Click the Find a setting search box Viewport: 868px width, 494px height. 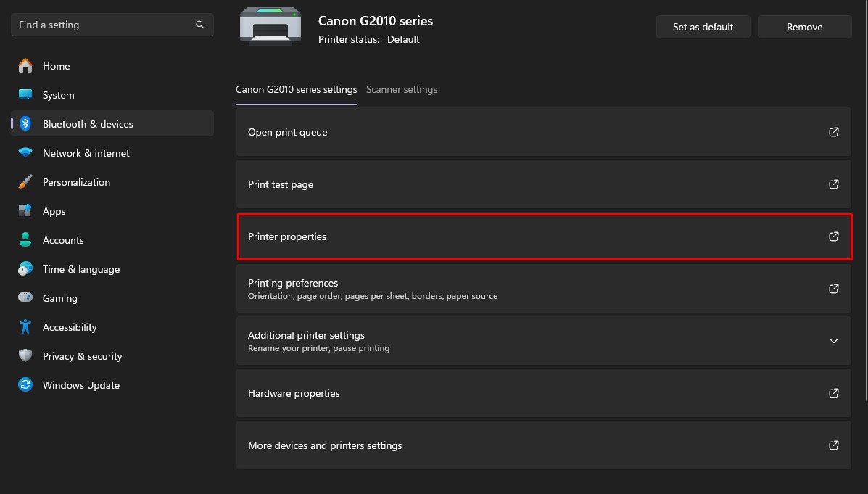pos(112,25)
